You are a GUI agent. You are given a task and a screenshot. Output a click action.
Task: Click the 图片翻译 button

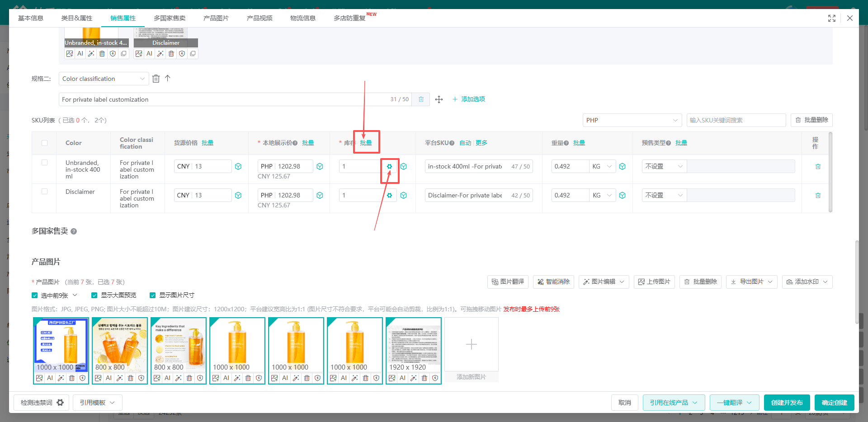click(x=508, y=282)
